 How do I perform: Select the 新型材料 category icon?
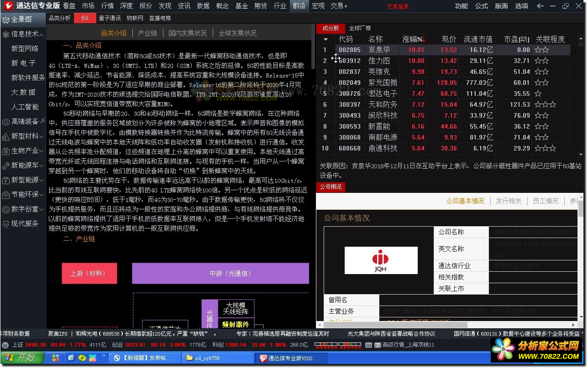(x=6, y=136)
